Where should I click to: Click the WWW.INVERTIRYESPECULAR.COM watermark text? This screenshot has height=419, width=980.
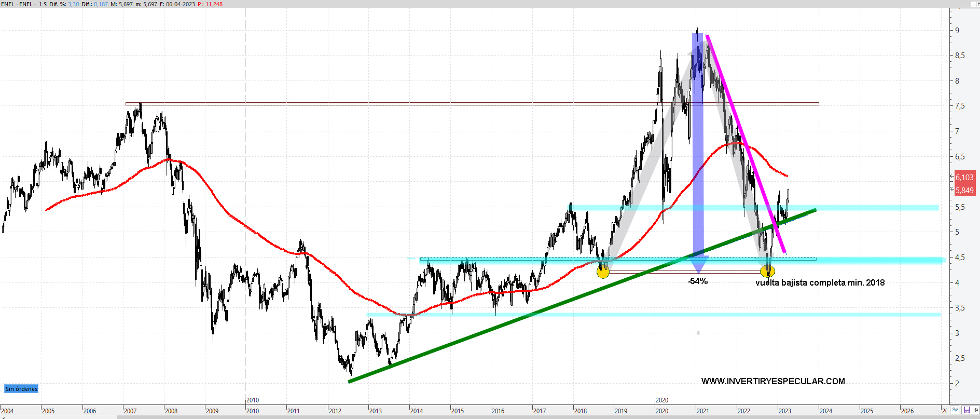[x=773, y=381]
